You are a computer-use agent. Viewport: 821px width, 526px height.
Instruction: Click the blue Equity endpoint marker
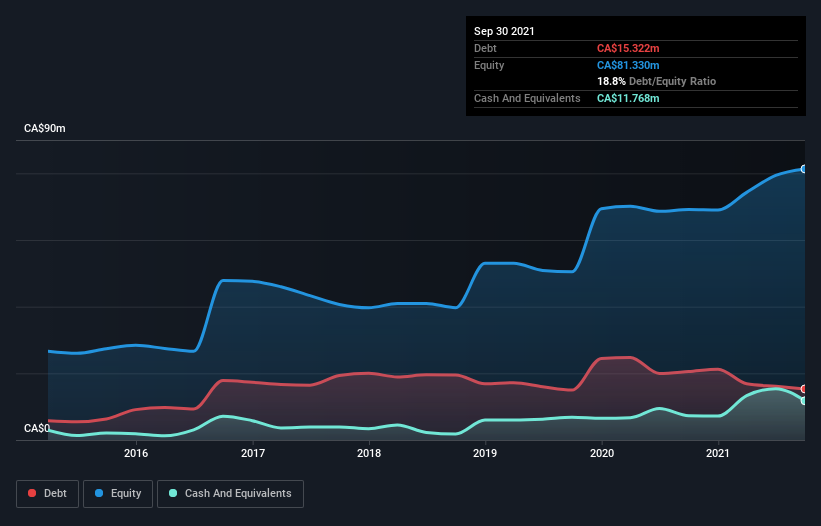[x=804, y=169]
